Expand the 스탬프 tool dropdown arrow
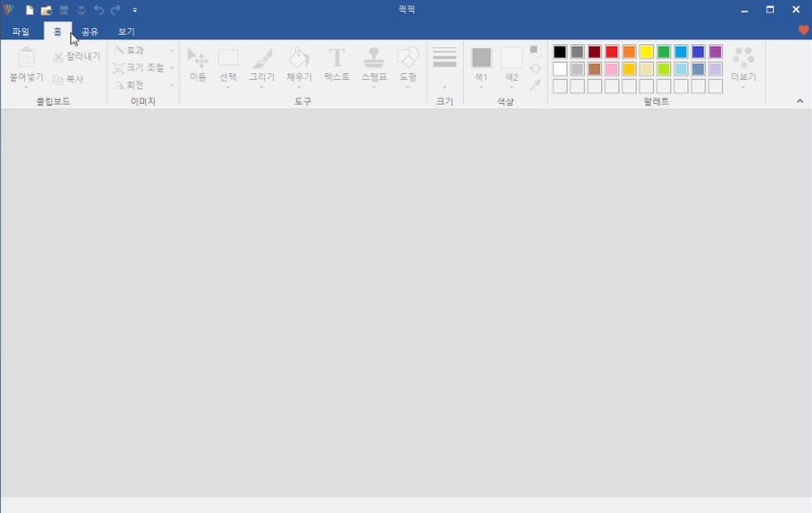 (374, 88)
